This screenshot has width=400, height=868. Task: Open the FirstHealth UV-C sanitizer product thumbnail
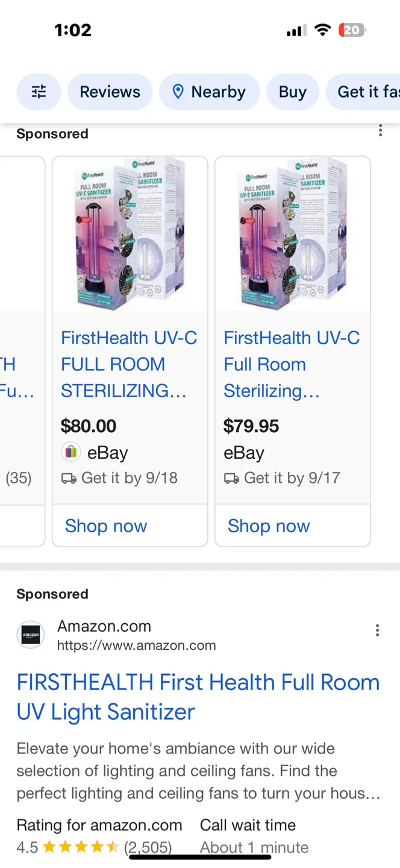point(130,234)
